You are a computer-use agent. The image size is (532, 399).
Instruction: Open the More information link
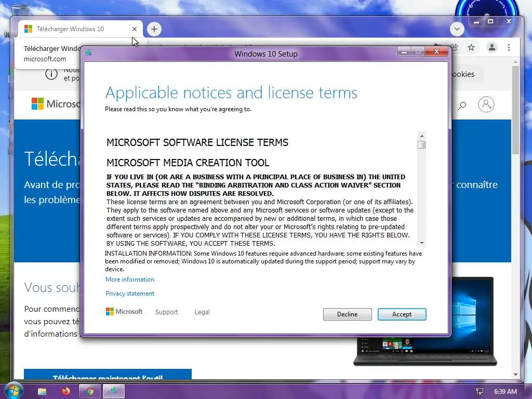click(129, 279)
